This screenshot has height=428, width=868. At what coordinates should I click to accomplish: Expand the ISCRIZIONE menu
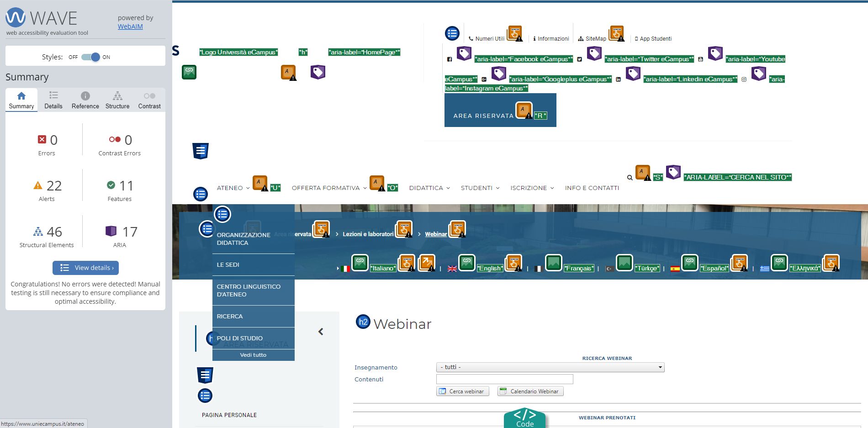pyautogui.click(x=532, y=188)
